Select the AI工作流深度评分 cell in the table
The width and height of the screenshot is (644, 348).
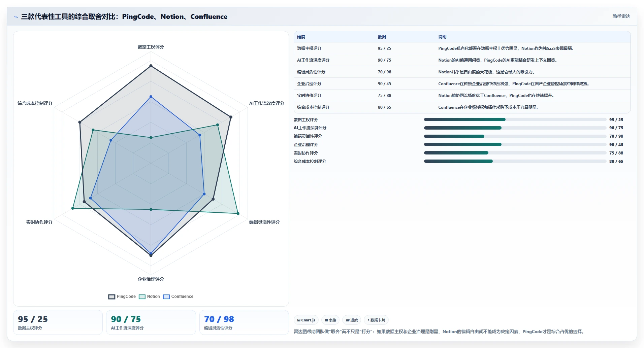[313, 60]
